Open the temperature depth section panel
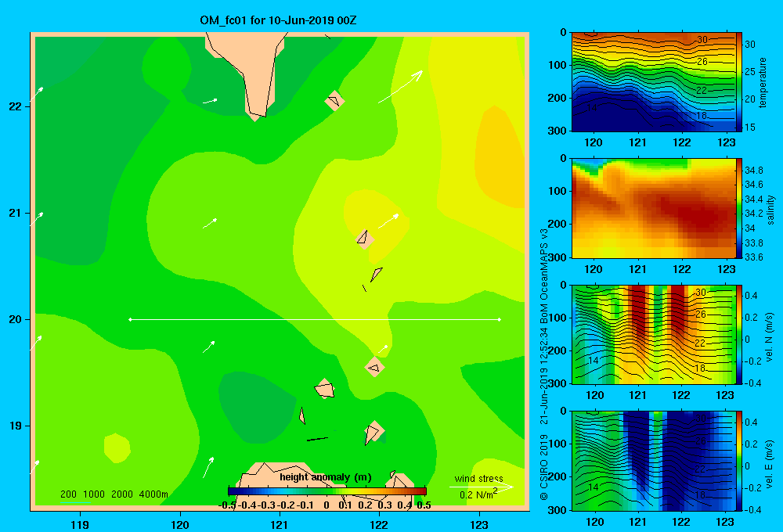Image resolution: width=783 pixels, height=532 pixels. [654, 82]
